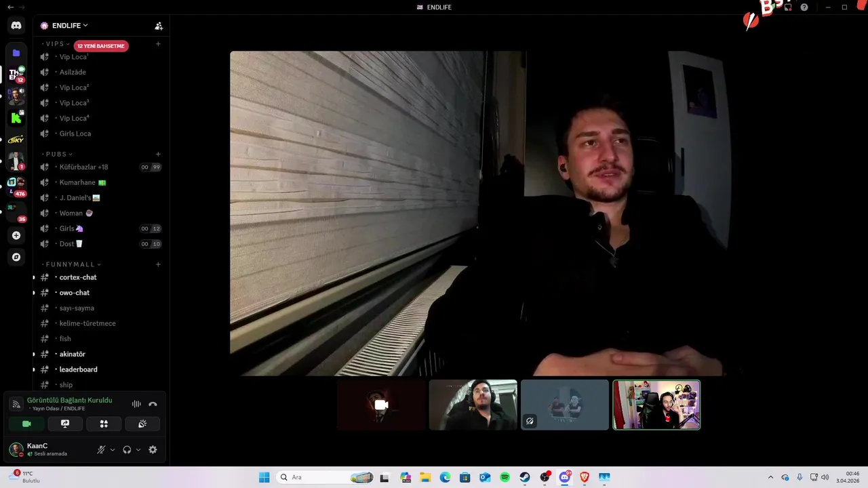
Task: Add a channel to VIPS category
Action: (x=158, y=44)
